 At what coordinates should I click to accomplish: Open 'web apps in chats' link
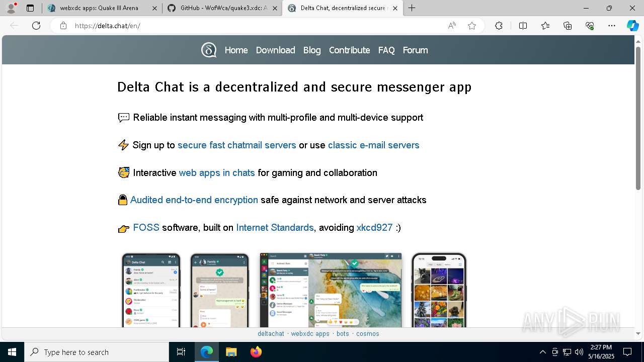pos(217,172)
